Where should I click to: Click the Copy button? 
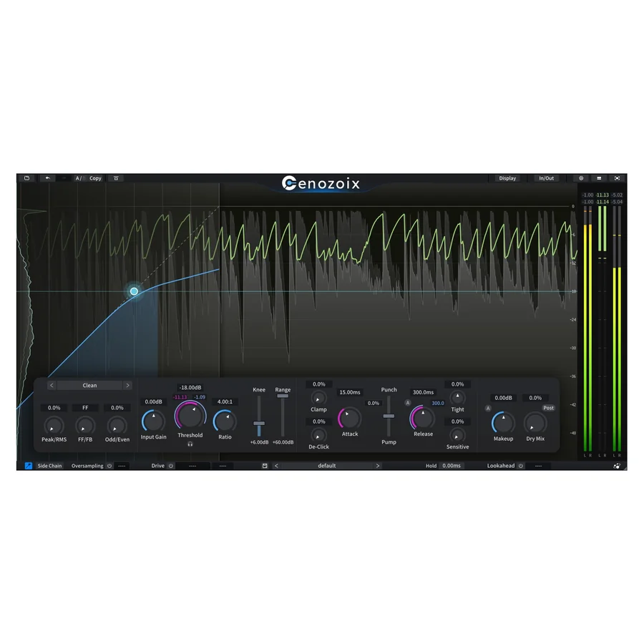(x=95, y=178)
